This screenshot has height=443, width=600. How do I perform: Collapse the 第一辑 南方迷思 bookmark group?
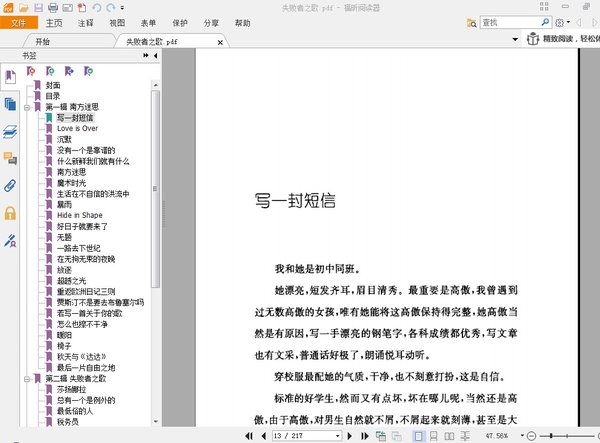(x=29, y=107)
